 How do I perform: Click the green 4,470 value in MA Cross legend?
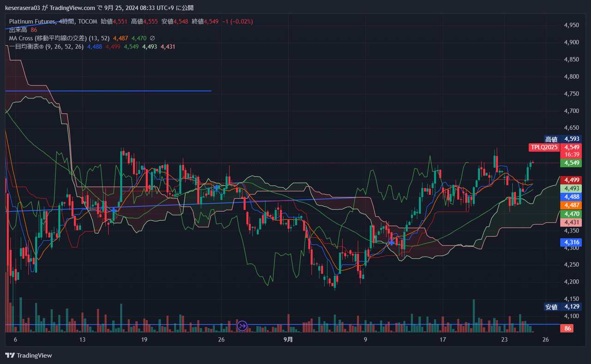(x=139, y=38)
